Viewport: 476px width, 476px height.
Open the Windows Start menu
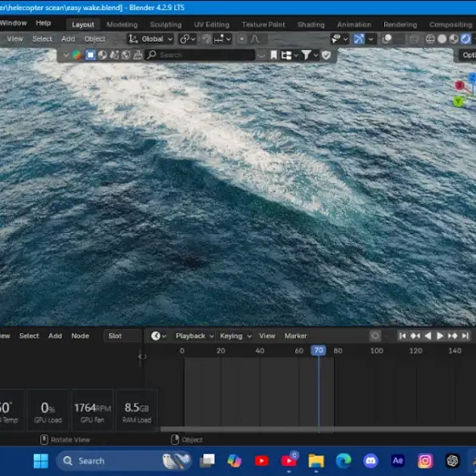41,461
